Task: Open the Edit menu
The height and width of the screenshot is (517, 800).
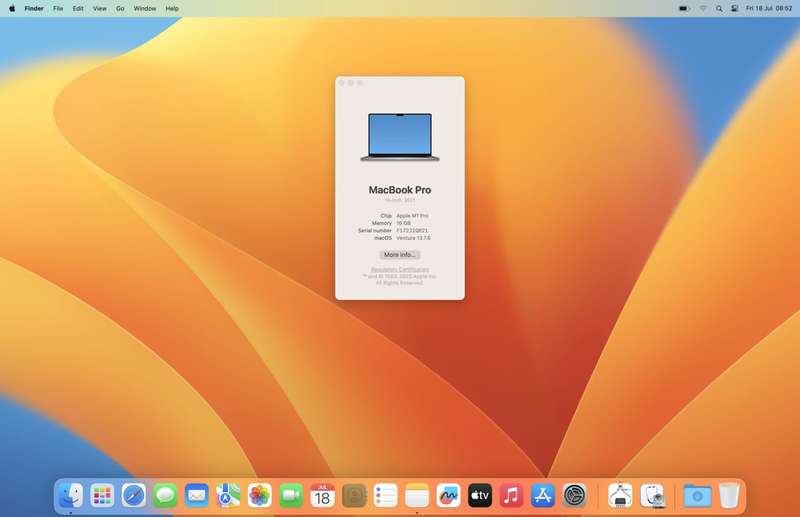Action: click(x=78, y=9)
